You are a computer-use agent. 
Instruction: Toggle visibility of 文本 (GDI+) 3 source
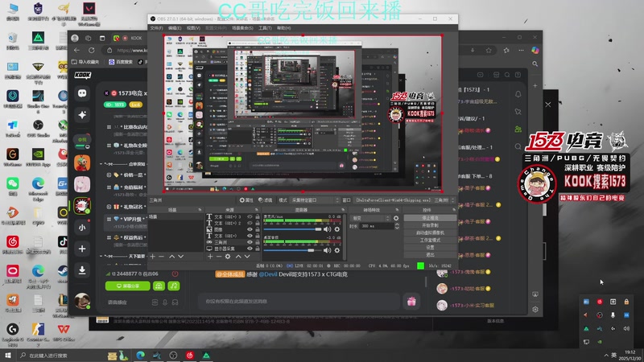[x=250, y=216]
